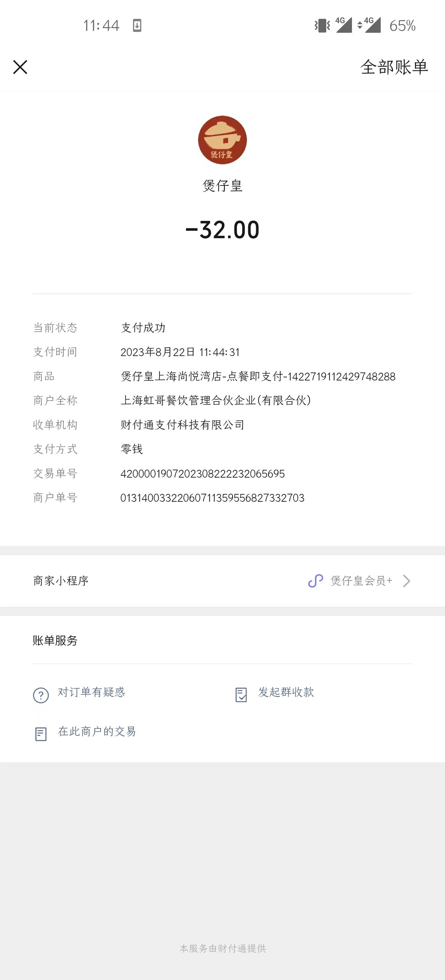Select the amount -32.00
Viewport: 445px width, 980px height.
coord(222,230)
